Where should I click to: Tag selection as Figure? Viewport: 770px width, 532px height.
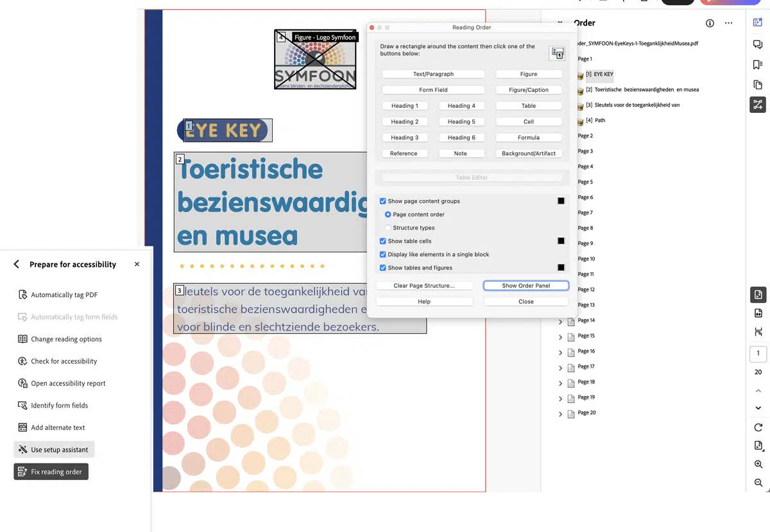[x=529, y=74]
